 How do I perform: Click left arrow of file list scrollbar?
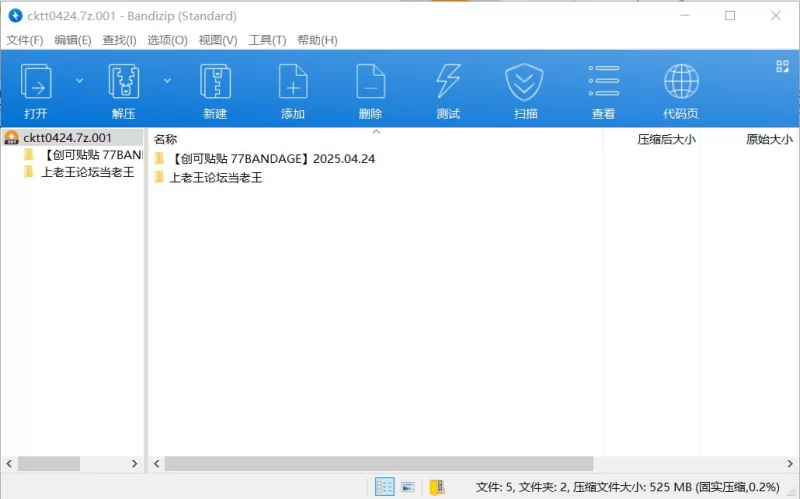coord(157,464)
